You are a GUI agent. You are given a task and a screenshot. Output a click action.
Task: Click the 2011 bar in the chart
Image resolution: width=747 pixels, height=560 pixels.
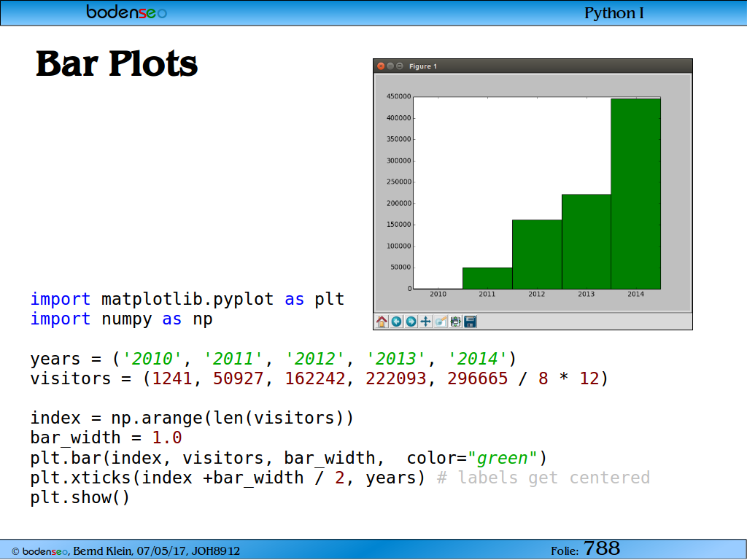click(x=487, y=278)
